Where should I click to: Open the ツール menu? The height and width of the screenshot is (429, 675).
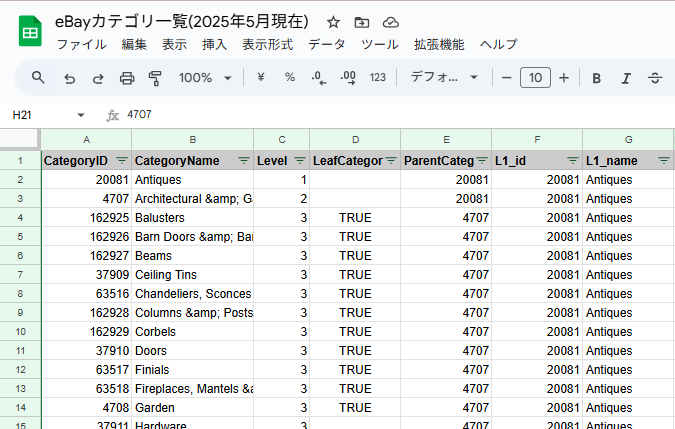coord(379,44)
